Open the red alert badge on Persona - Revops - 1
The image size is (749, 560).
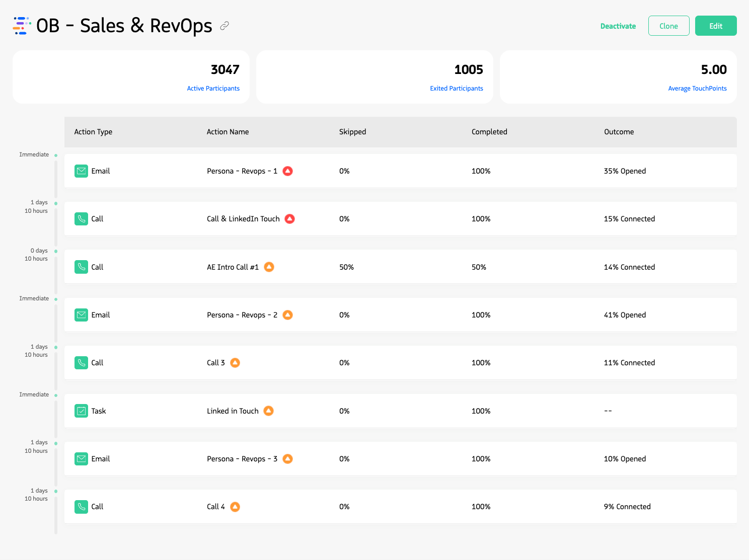point(287,171)
